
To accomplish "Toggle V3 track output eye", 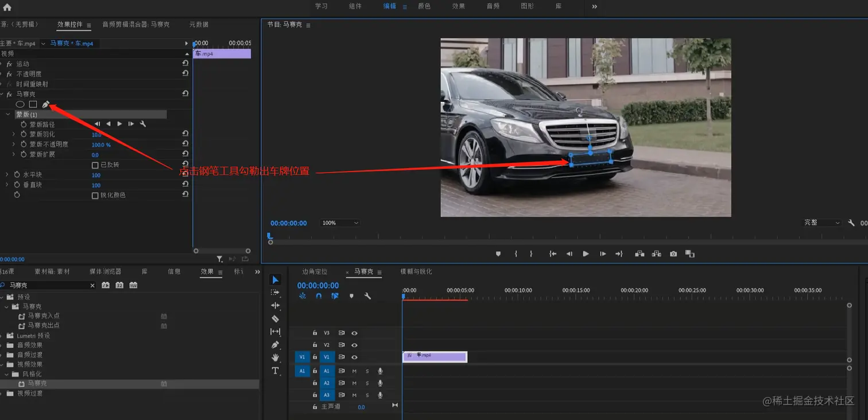I will [x=355, y=333].
